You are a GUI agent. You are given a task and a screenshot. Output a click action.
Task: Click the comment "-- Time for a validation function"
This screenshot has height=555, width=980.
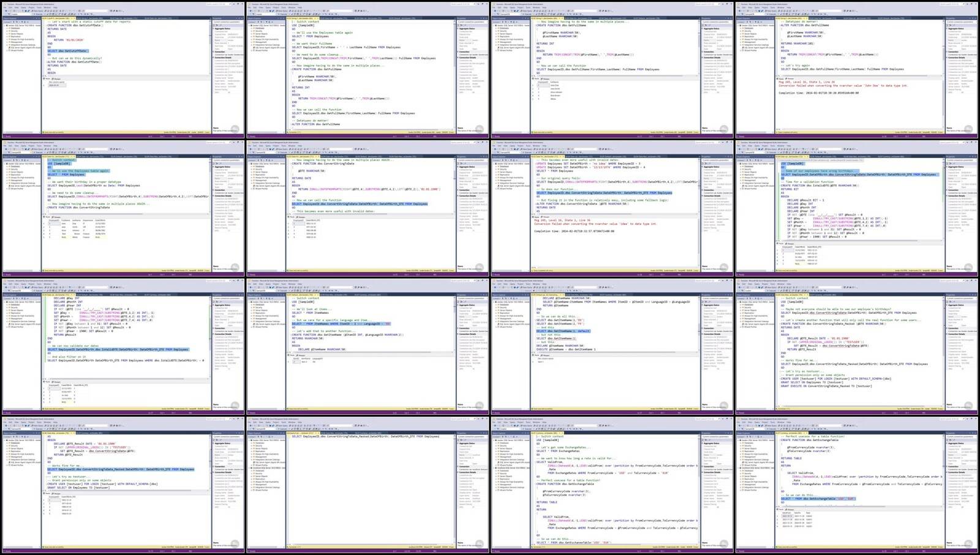808,182
